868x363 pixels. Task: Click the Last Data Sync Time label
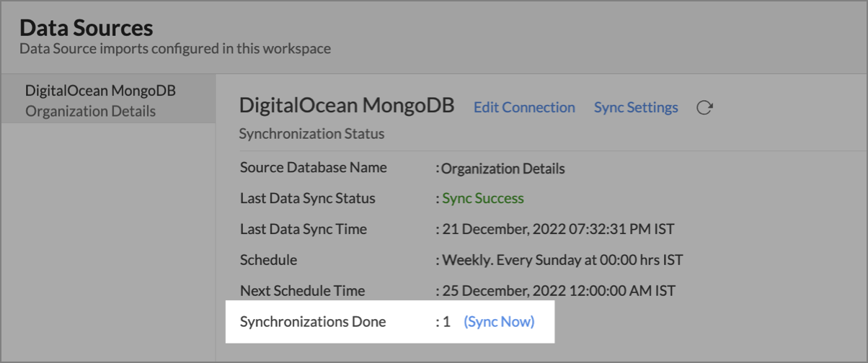coord(303,229)
